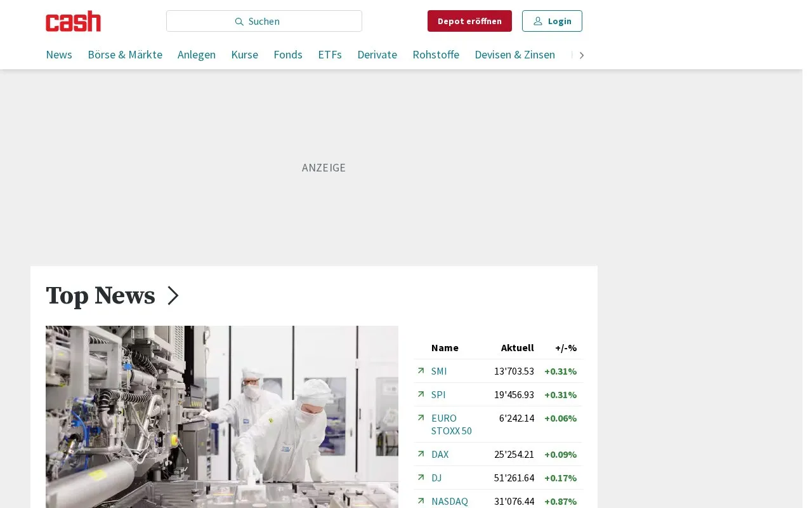This screenshot has height=508, width=812.
Task: Click the trend arrow icon beside SPI
Action: pos(421,394)
